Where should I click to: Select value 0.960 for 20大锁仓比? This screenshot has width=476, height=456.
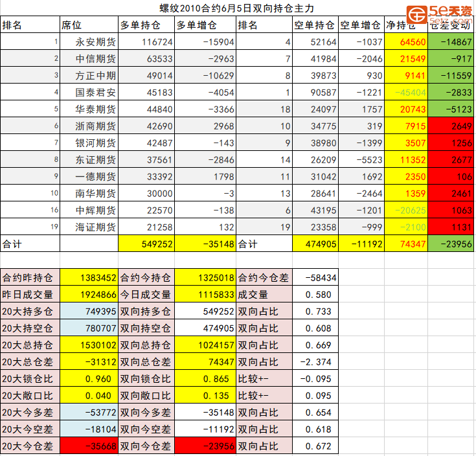89,378
